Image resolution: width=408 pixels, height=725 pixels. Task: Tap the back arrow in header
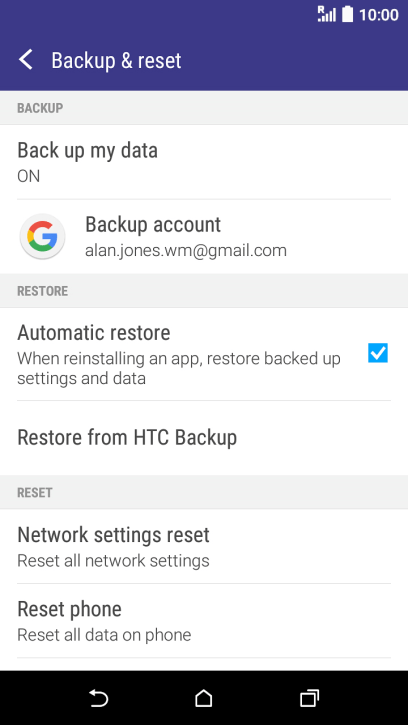[26, 60]
